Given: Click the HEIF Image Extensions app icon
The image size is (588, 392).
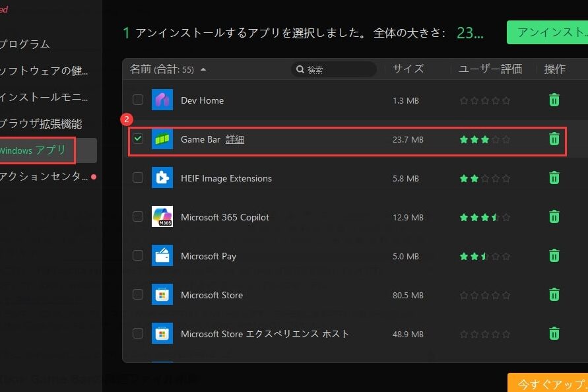Looking at the screenshot, I should 162,178.
